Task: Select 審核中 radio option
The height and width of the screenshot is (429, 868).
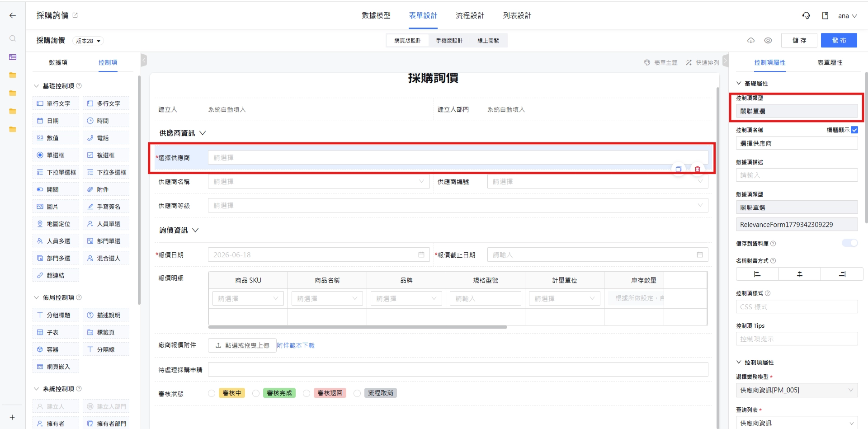Action: pyautogui.click(x=212, y=393)
